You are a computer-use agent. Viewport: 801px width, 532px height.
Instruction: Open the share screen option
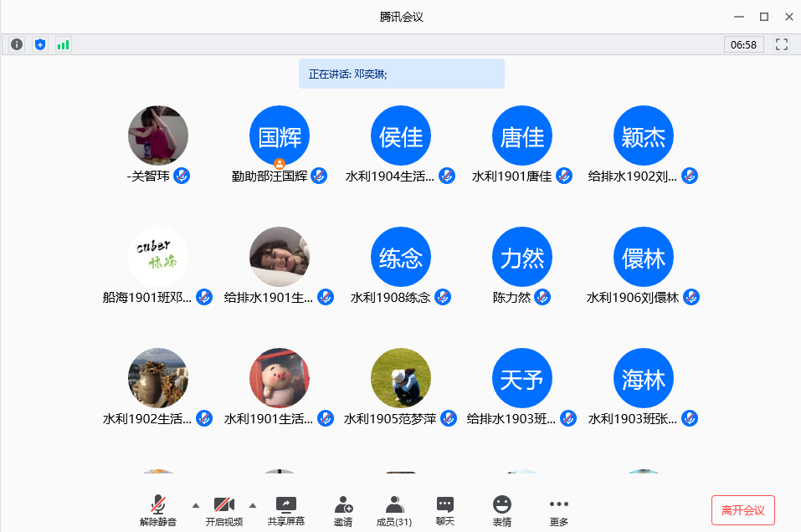(286, 510)
